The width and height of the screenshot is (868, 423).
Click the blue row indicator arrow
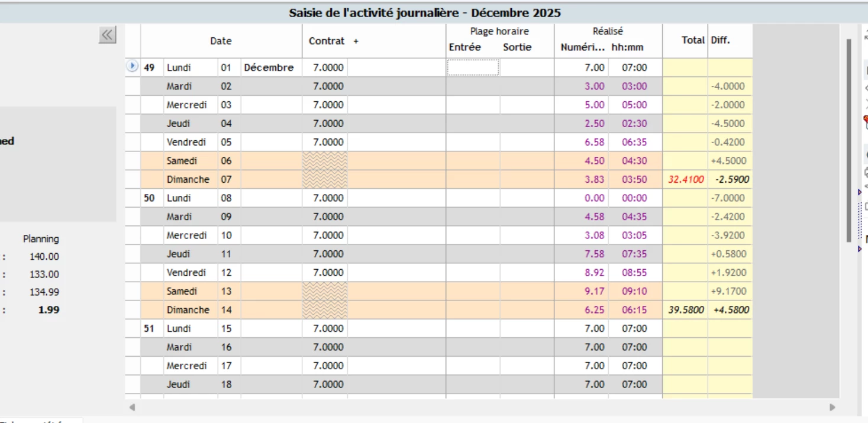132,67
